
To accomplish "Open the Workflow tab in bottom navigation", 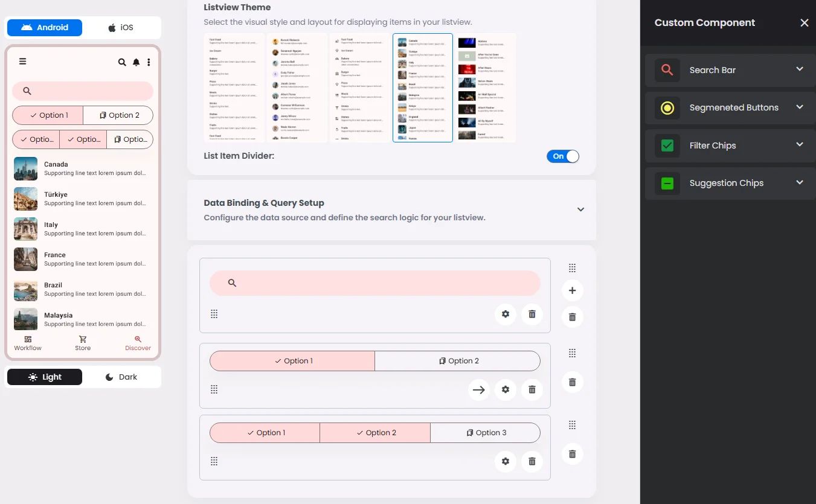I will pos(28,343).
